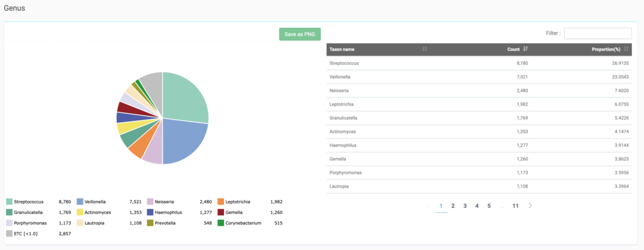Click Porphyromonas legend color swatch
The height and width of the screenshot is (250, 644).
9,224
